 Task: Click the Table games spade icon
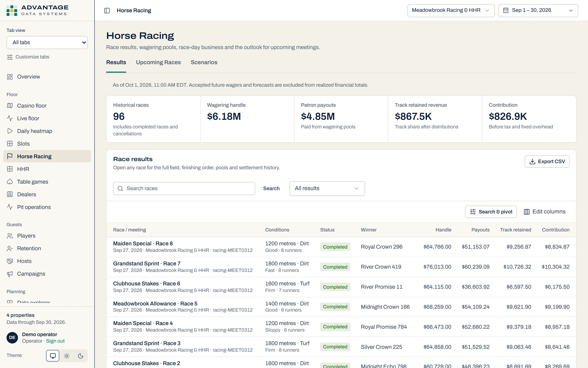pyautogui.click(x=10, y=182)
